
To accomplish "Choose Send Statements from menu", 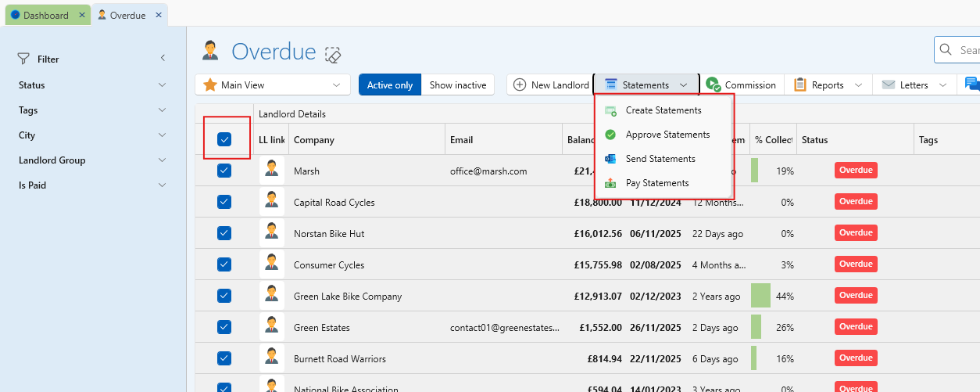I will coord(663,159).
